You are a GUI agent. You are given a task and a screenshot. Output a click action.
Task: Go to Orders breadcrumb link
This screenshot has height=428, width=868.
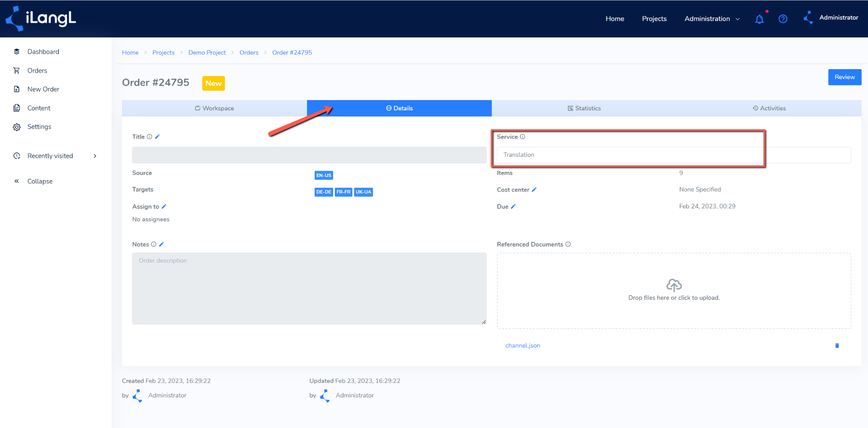click(249, 52)
